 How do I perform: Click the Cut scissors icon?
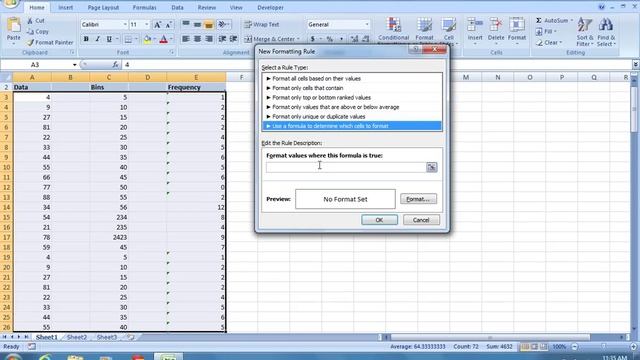point(30,20)
